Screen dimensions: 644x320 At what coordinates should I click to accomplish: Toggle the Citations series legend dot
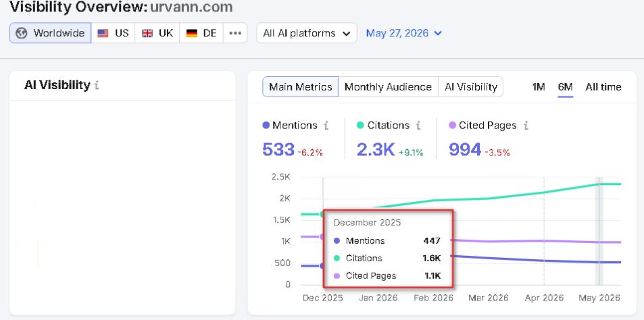(x=360, y=126)
